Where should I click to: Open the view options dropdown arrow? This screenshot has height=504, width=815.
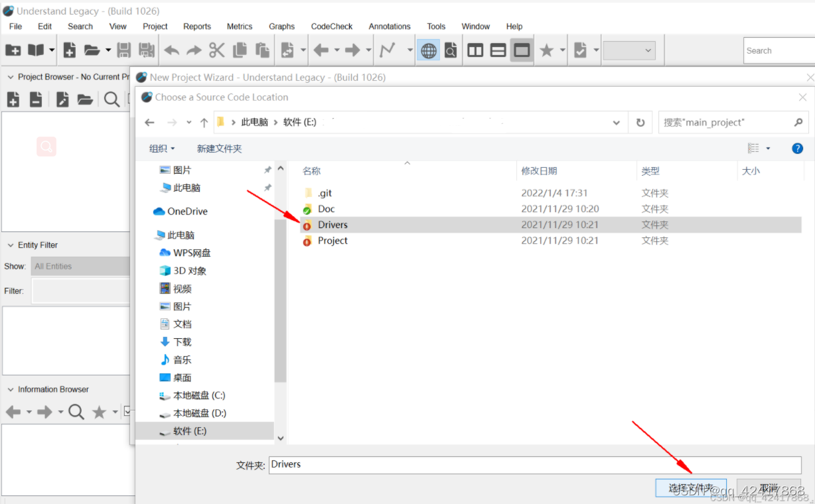pyautogui.click(x=768, y=149)
